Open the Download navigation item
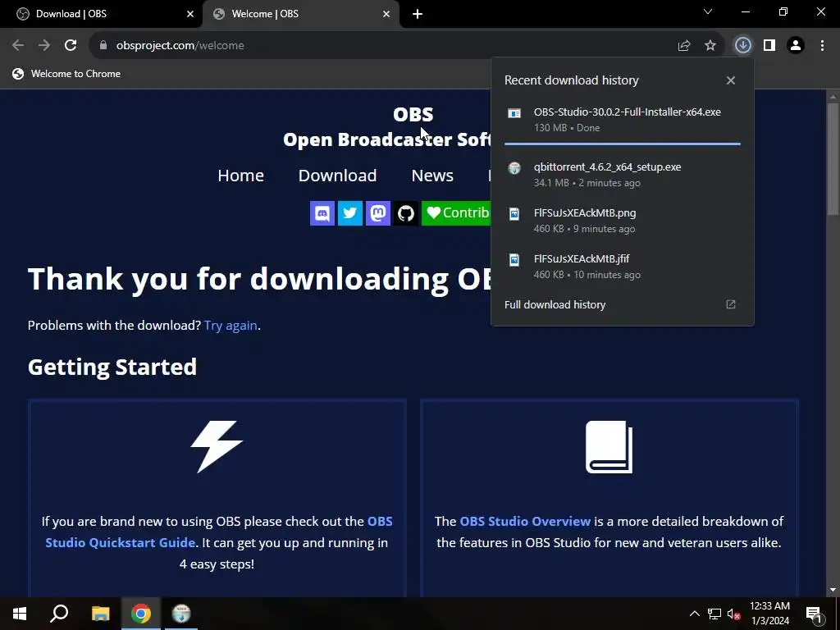Screen dimensions: 840x630 click(x=337, y=176)
